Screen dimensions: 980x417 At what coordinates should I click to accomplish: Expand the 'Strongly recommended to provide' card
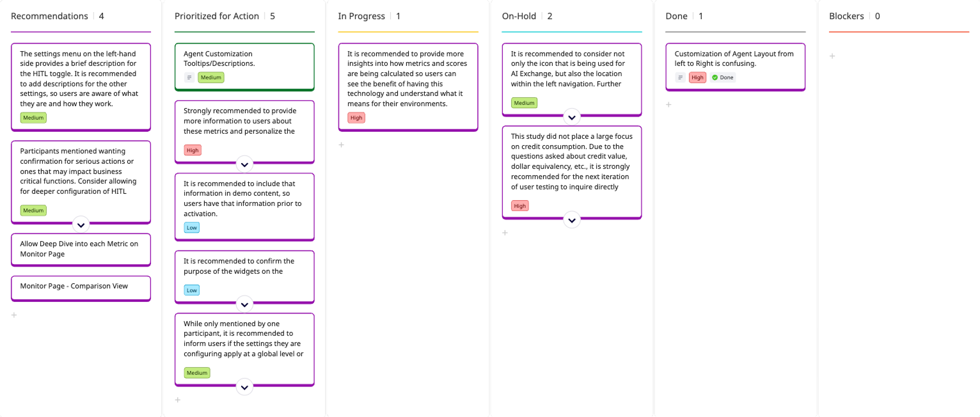pos(244,164)
